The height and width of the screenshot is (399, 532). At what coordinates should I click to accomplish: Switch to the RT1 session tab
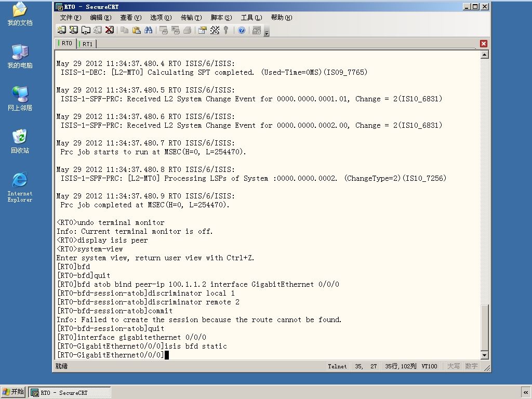pos(87,44)
